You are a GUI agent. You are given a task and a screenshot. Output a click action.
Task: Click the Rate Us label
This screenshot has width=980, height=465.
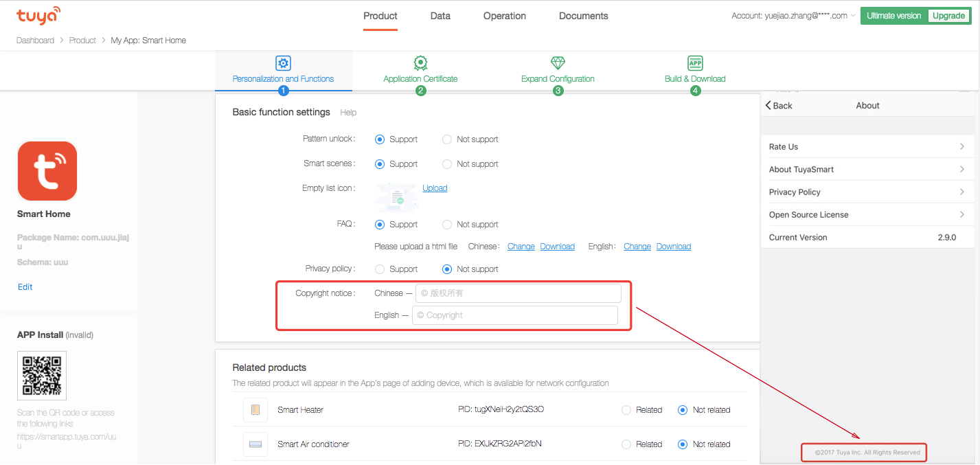[x=784, y=147]
